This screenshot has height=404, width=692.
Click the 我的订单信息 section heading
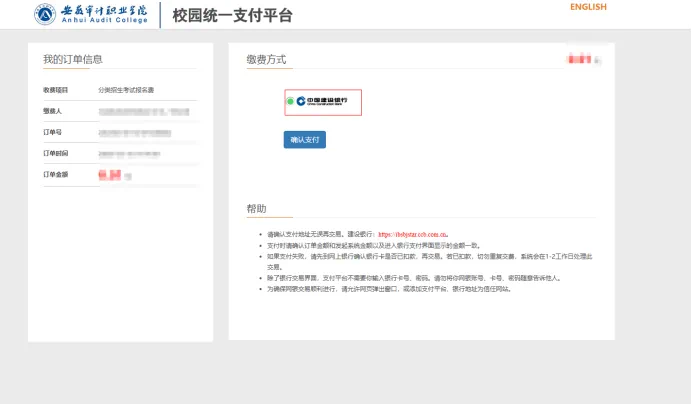pos(72,59)
